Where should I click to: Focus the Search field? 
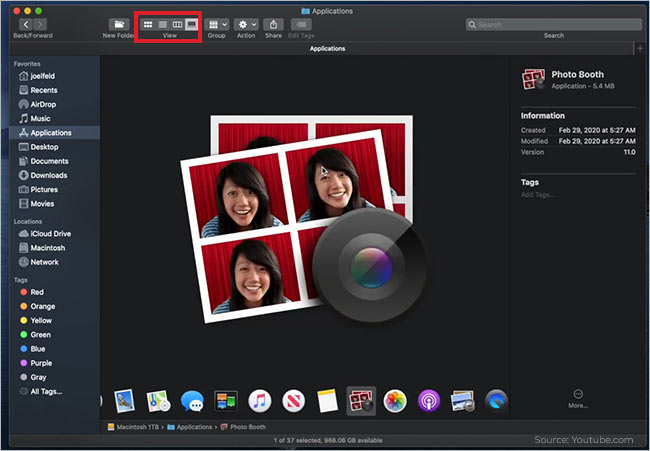click(x=554, y=24)
